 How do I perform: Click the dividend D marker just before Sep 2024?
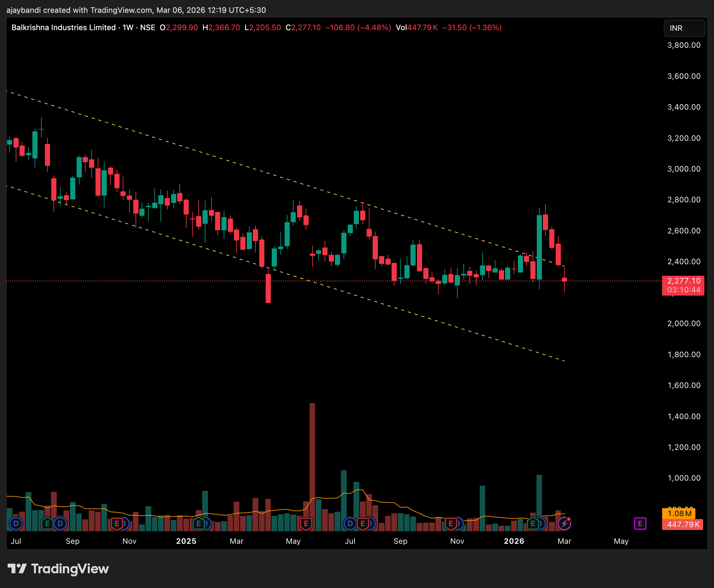[60, 524]
